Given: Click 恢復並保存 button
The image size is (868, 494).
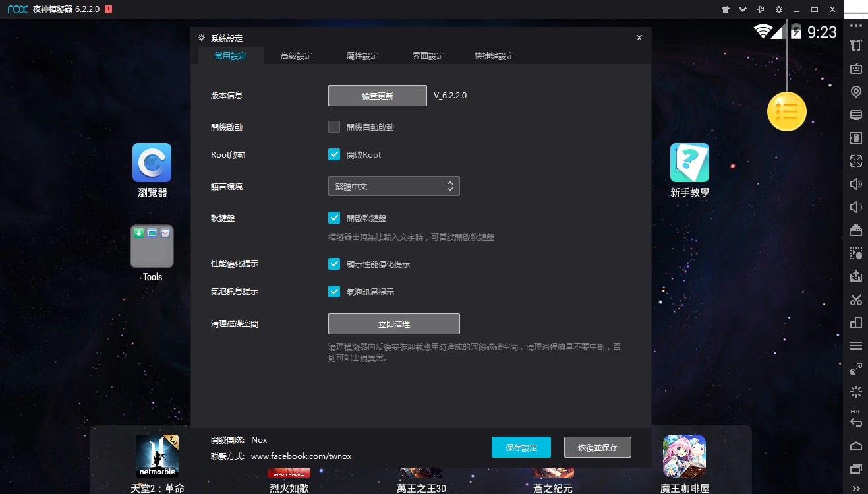Looking at the screenshot, I should point(598,447).
